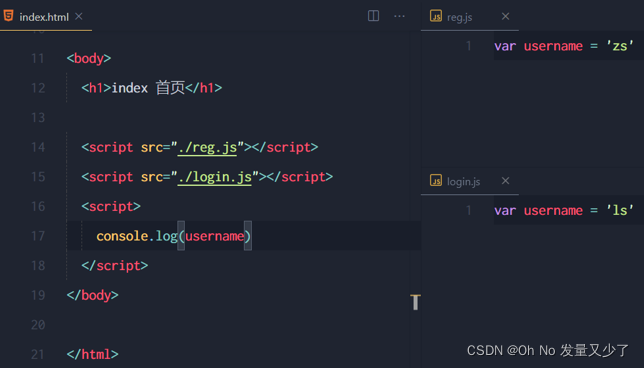Click 'username' inside console.log parentheses
This screenshot has height=368, width=644.
click(x=214, y=237)
